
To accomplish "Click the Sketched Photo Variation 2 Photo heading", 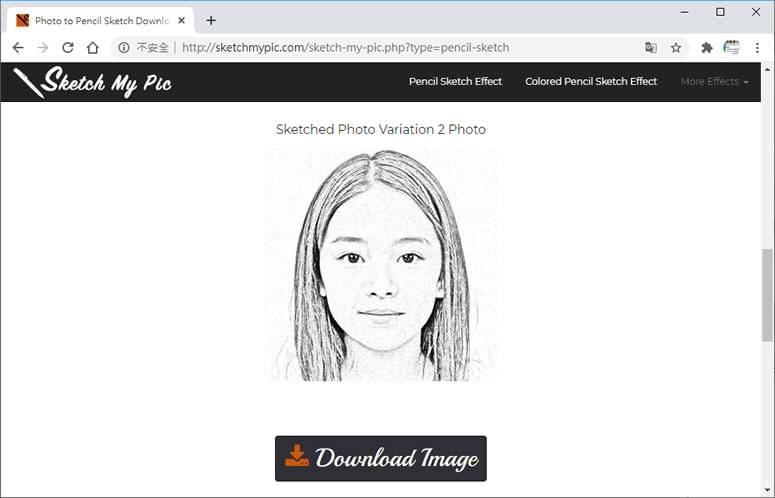I will [381, 129].
